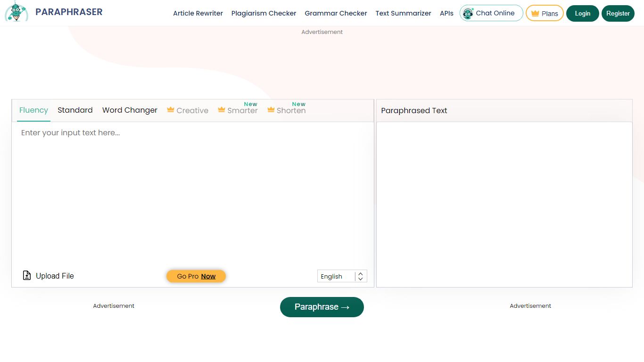This screenshot has height=362, width=644.
Task: Click the robot icon in Chat Online
Action: click(468, 13)
